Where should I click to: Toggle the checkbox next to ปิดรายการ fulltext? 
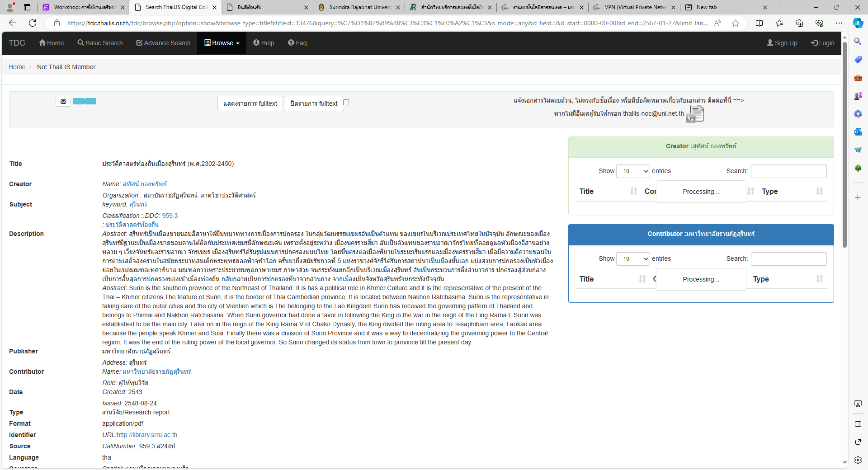point(346,103)
